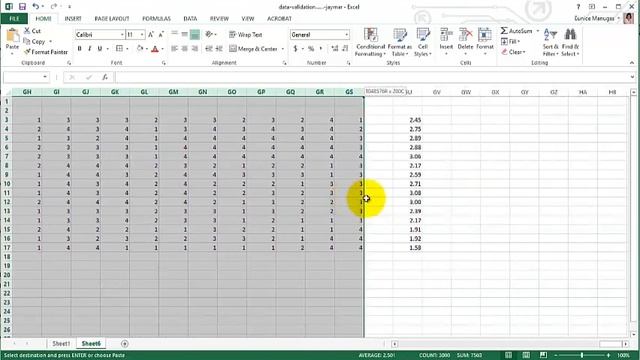
Task: Save the workbook with the floppy icon
Action: (22, 7)
